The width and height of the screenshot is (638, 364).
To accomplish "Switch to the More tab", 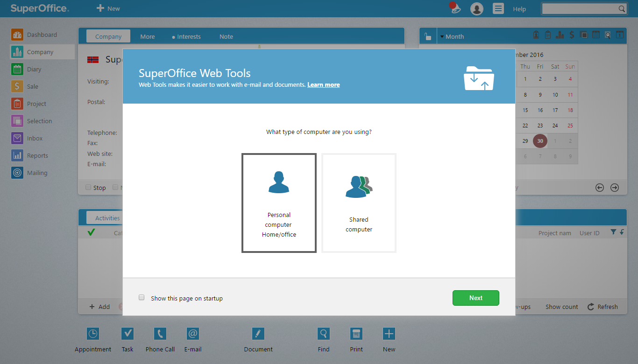I will 148,36.
